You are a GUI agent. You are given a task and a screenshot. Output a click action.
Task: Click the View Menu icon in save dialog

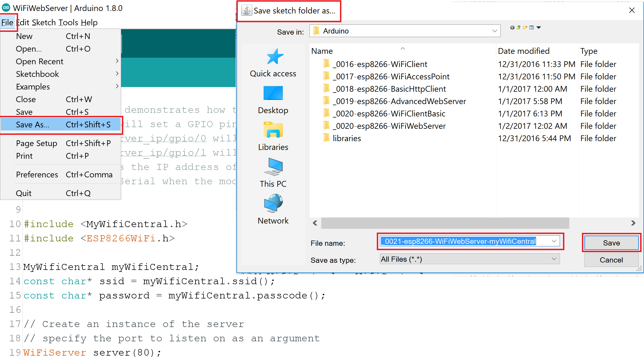(532, 27)
